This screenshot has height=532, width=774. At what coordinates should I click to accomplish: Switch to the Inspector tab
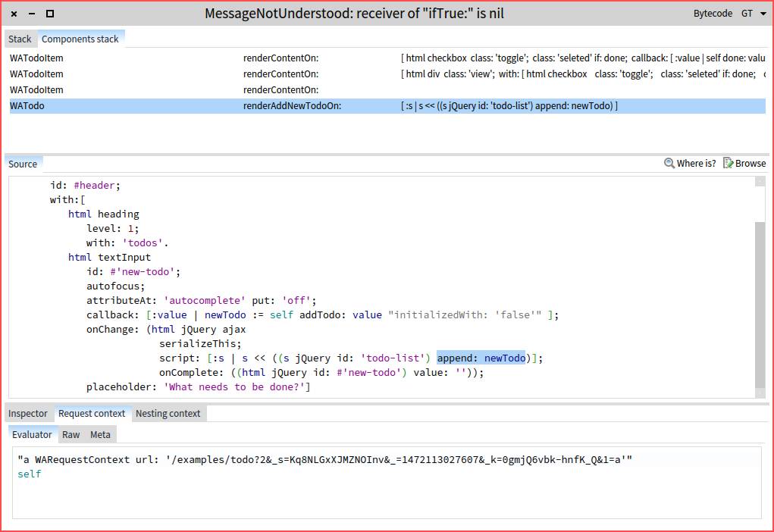pos(27,414)
